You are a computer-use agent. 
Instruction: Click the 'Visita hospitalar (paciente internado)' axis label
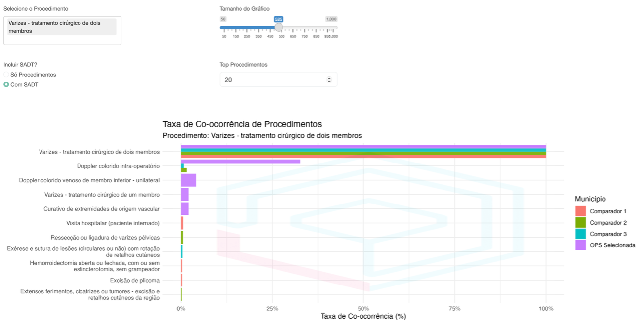tap(113, 223)
